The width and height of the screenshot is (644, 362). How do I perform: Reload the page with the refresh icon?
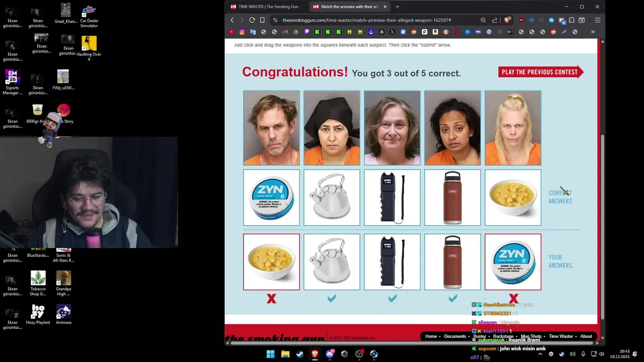tap(252, 20)
